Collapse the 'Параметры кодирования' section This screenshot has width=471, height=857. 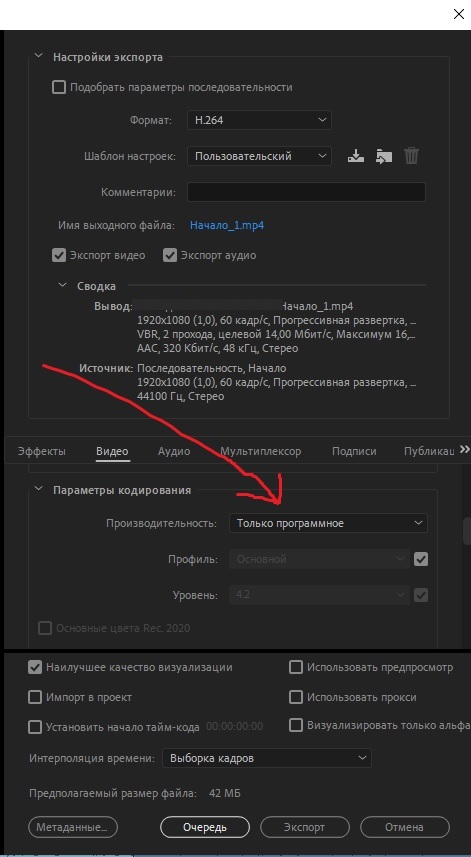38,490
